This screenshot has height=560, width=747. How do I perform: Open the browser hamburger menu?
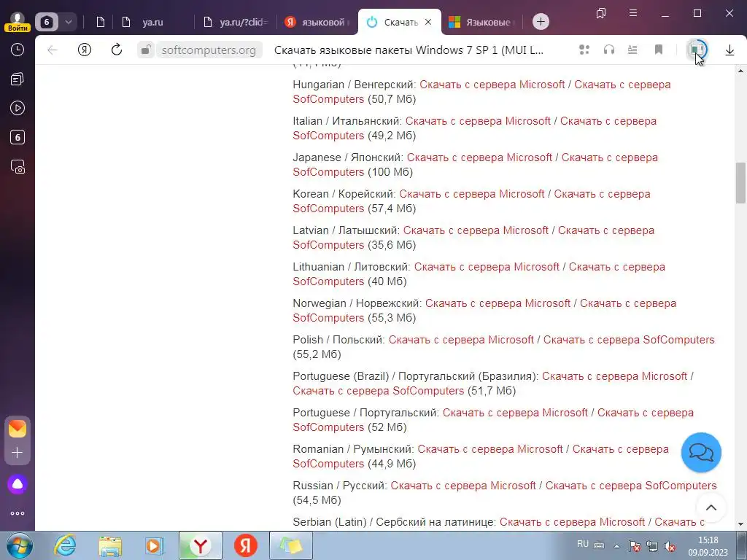(x=633, y=13)
